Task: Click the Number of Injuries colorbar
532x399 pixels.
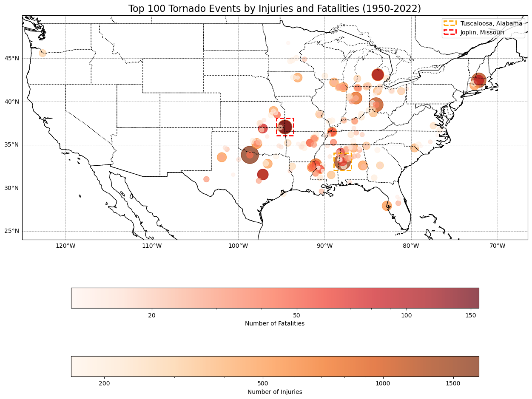Action: pos(275,366)
